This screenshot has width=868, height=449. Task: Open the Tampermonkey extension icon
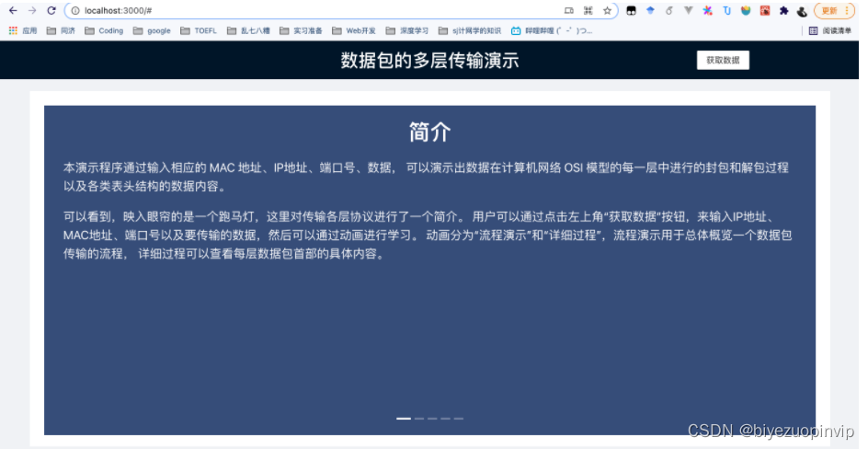pos(631,10)
